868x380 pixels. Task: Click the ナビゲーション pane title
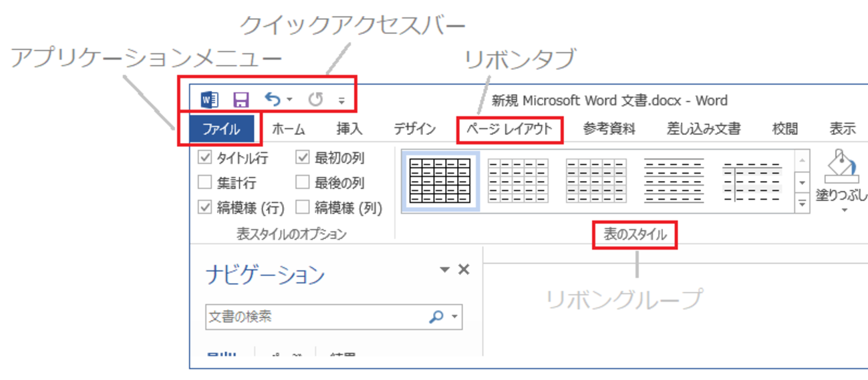(x=265, y=275)
